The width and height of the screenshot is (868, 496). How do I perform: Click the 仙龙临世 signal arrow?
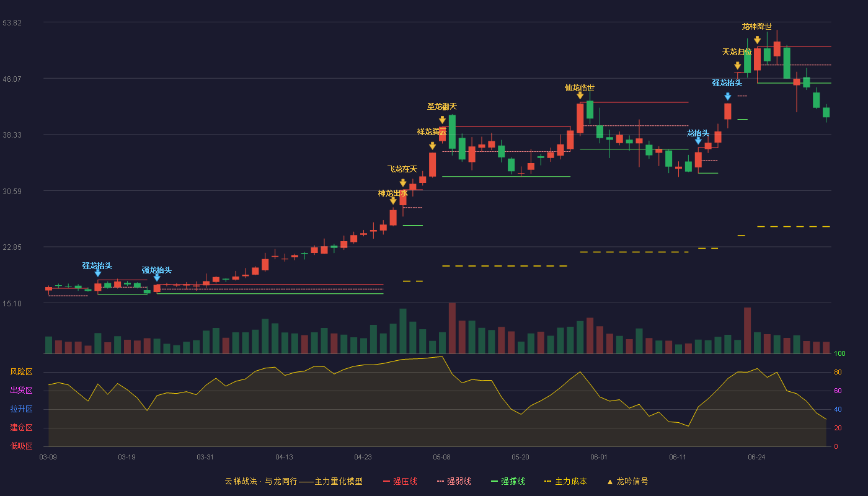click(x=580, y=95)
